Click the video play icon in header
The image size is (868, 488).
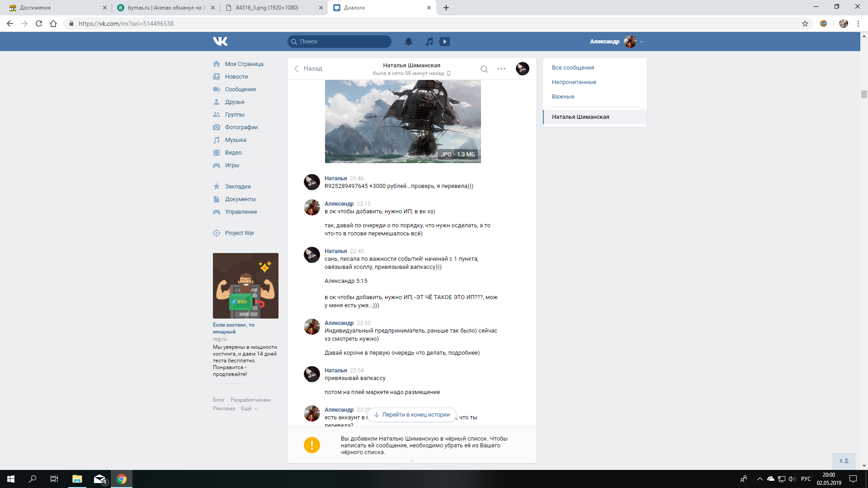[445, 42]
